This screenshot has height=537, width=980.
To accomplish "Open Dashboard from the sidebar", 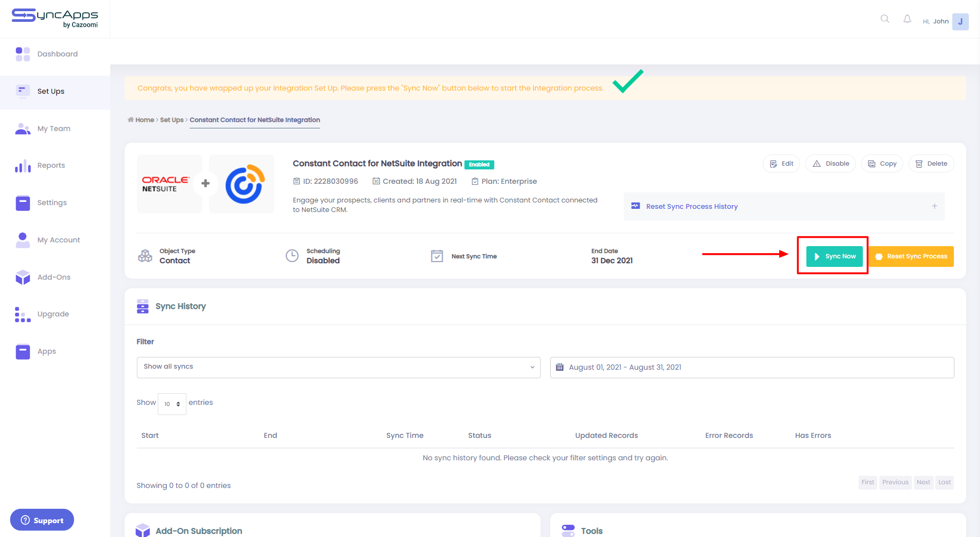I will (x=55, y=54).
